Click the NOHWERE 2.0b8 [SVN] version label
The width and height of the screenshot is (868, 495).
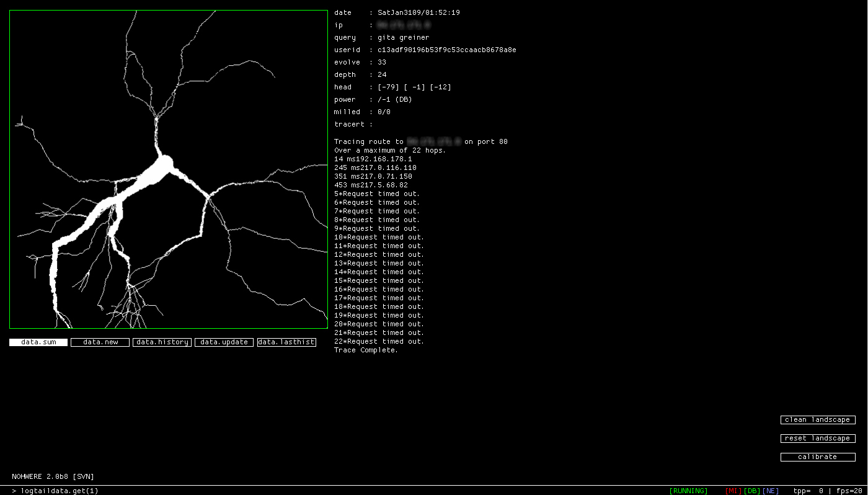coord(53,476)
